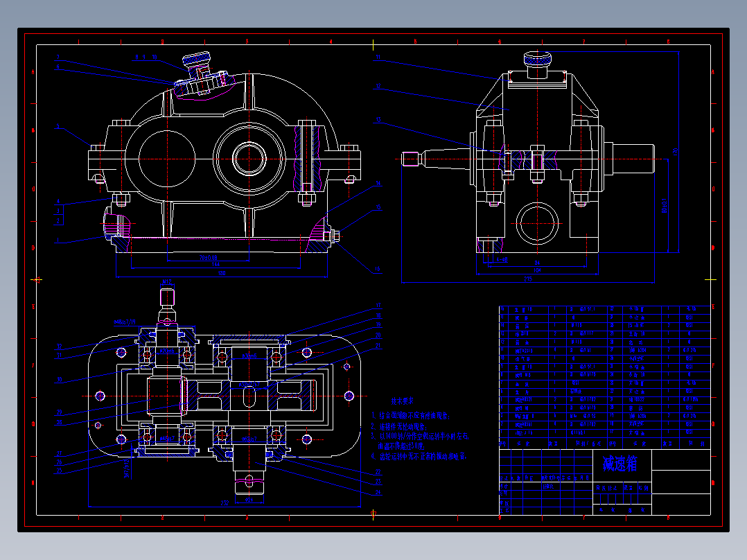Click part callout number 17
The height and width of the screenshot is (560, 747).
coord(378,306)
